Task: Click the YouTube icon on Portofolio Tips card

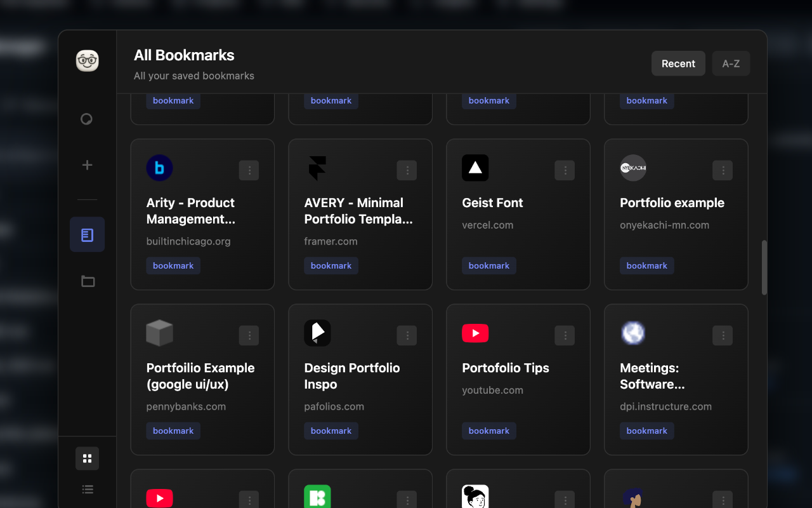Action: coord(475,333)
